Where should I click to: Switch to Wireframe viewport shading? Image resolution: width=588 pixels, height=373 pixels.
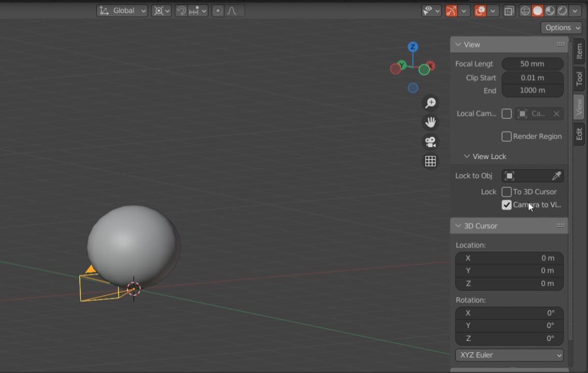click(525, 10)
